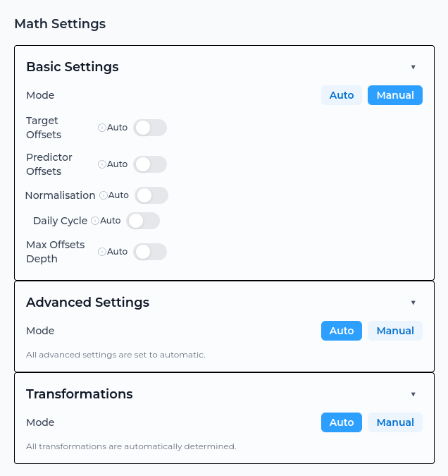The width and height of the screenshot is (448, 476).
Task: Click the Max Offsets Depth info icon
Action: click(x=102, y=252)
